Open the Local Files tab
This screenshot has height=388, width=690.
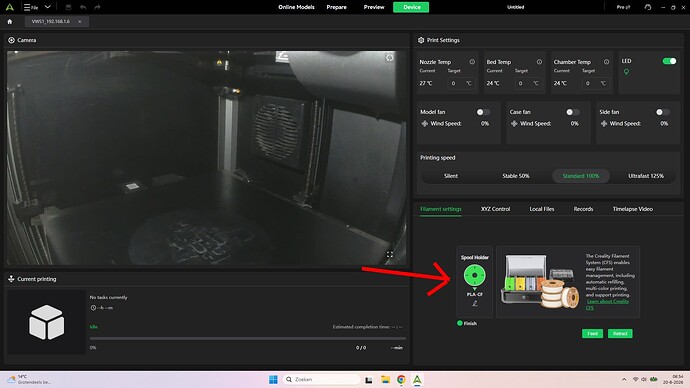(542, 209)
